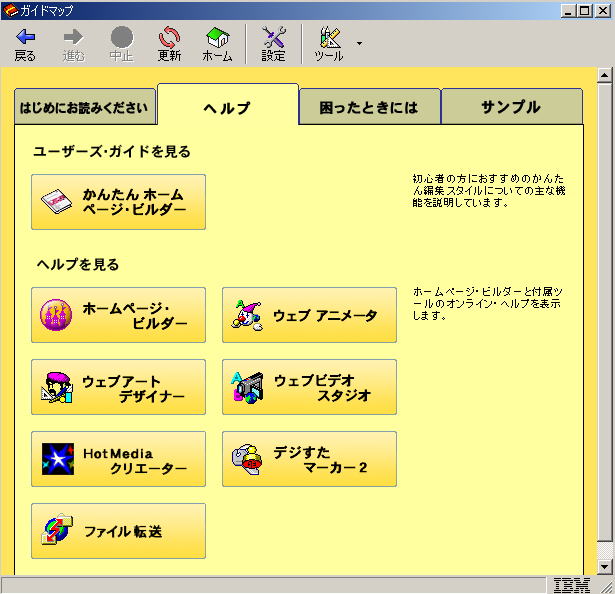Open HotMedia クリエーター help
The height and width of the screenshot is (594, 615).
coord(118,459)
